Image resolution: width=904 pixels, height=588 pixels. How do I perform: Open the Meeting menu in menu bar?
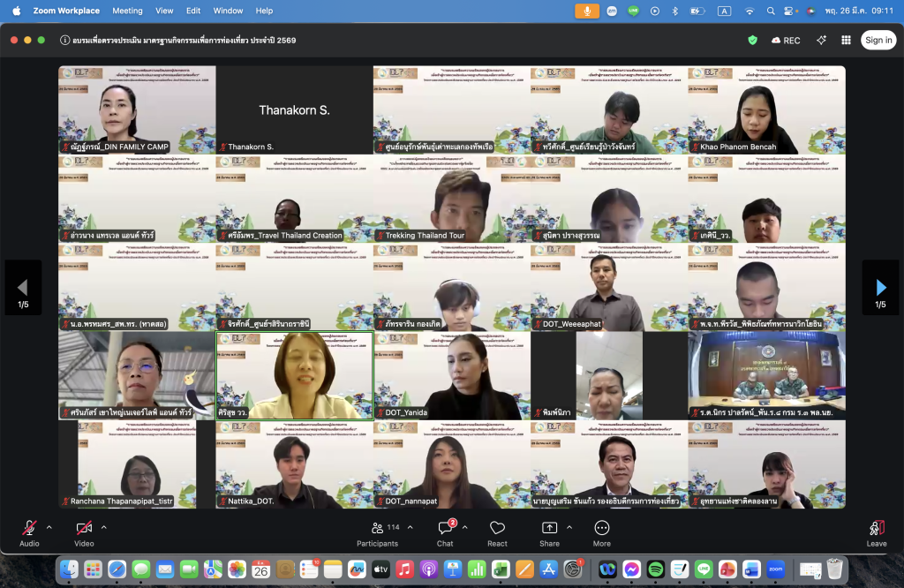[127, 11]
